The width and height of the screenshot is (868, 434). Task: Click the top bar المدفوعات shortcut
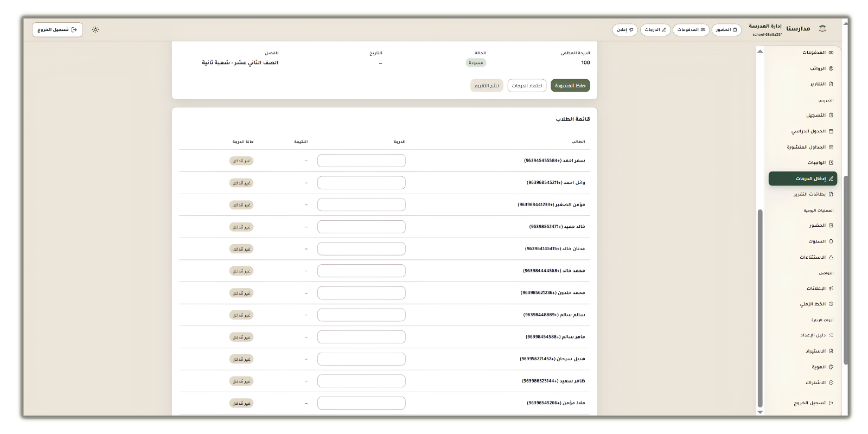pyautogui.click(x=691, y=30)
